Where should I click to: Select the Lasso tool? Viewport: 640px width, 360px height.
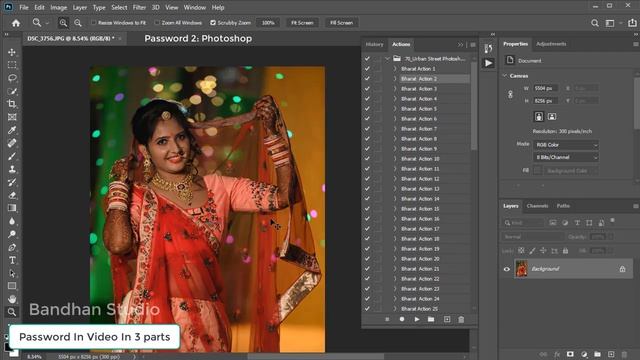point(12,78)
